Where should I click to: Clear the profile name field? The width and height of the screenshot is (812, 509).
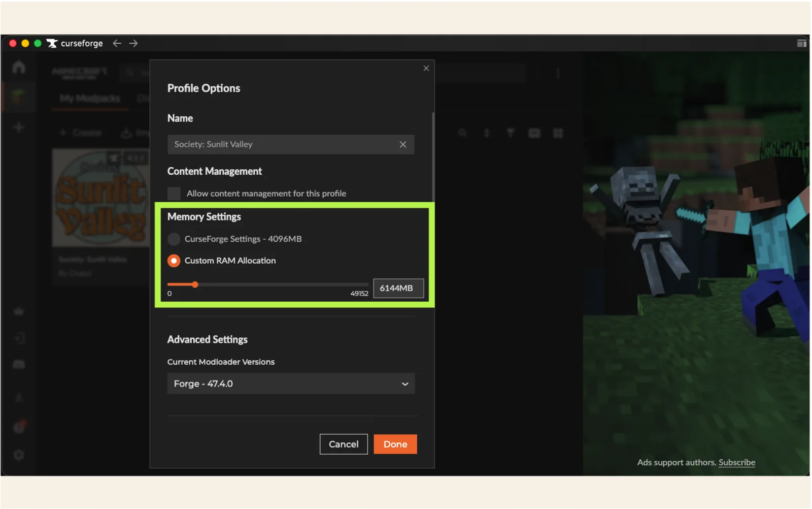click(403, 144)
